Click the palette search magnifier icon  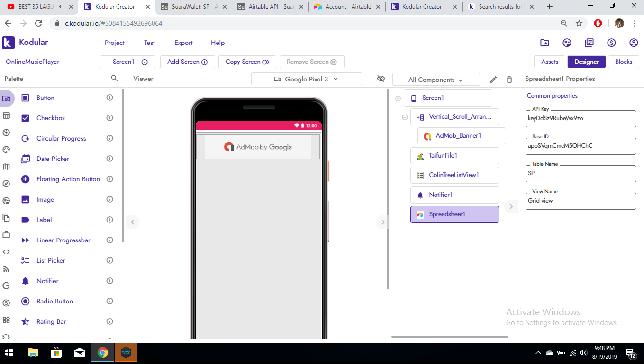coord(114,79)
